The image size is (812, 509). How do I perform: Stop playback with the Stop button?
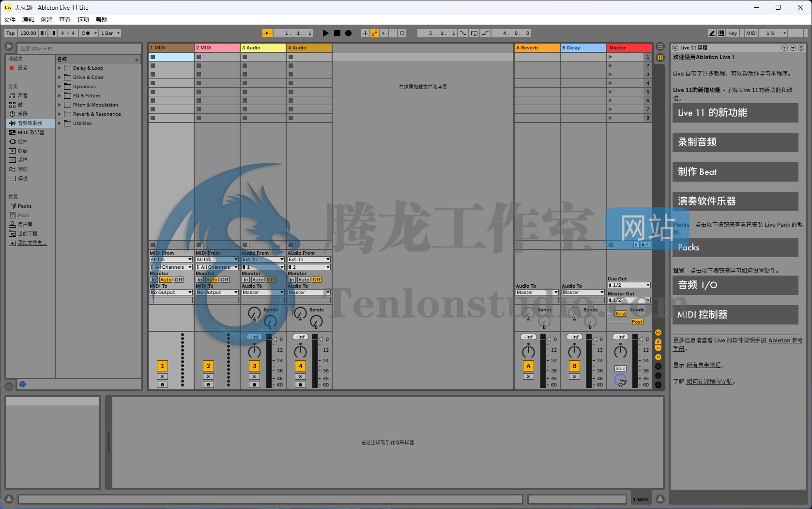pyautogui.click(x=337, y=33)
